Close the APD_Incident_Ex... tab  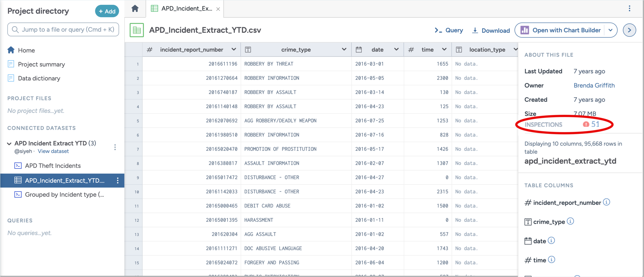click(x=218, y=9)
